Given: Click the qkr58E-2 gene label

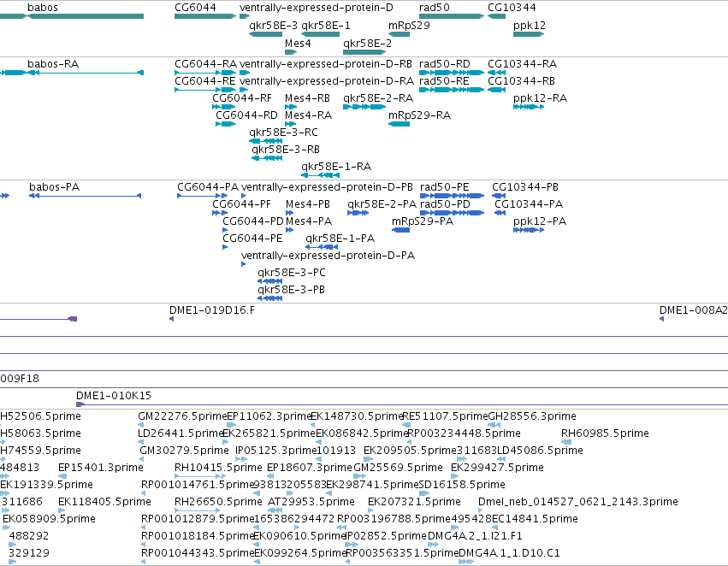Looking at the screenshot, I should (367, 43).
